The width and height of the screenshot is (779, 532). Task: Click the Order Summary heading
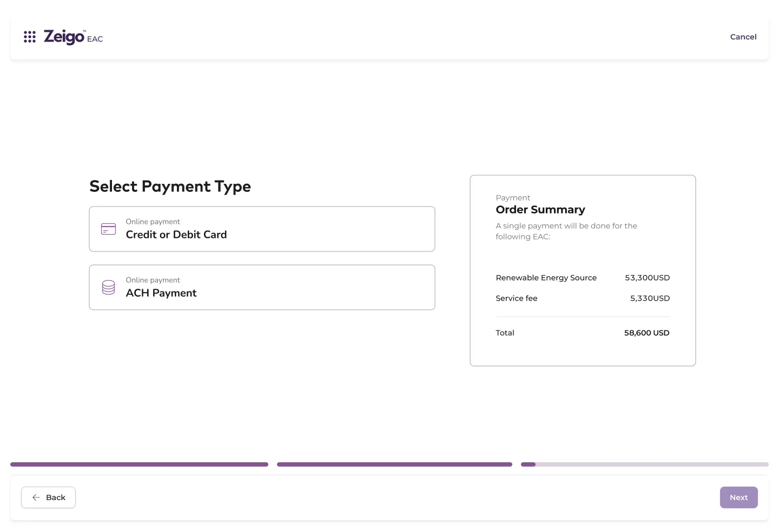[540, 210]
